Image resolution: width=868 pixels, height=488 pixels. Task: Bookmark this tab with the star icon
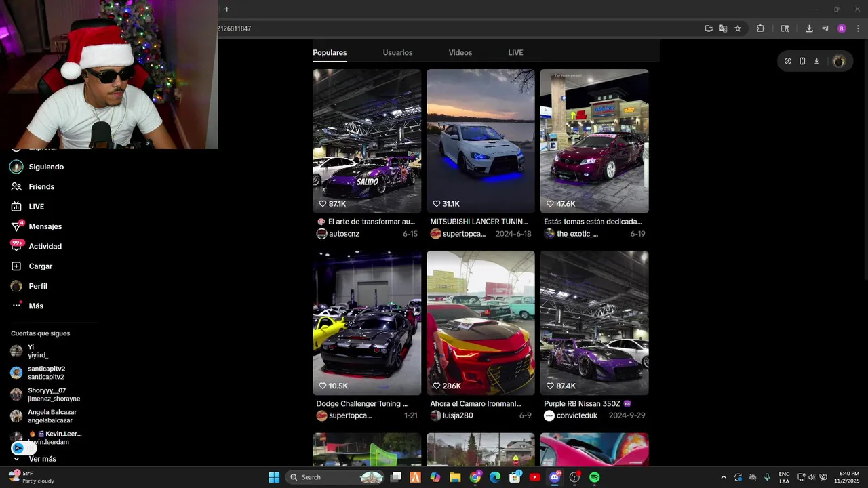pos(738,28)
